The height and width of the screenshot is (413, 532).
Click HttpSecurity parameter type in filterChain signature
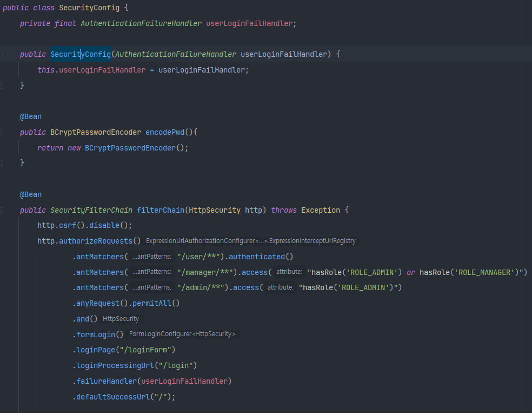215,210
